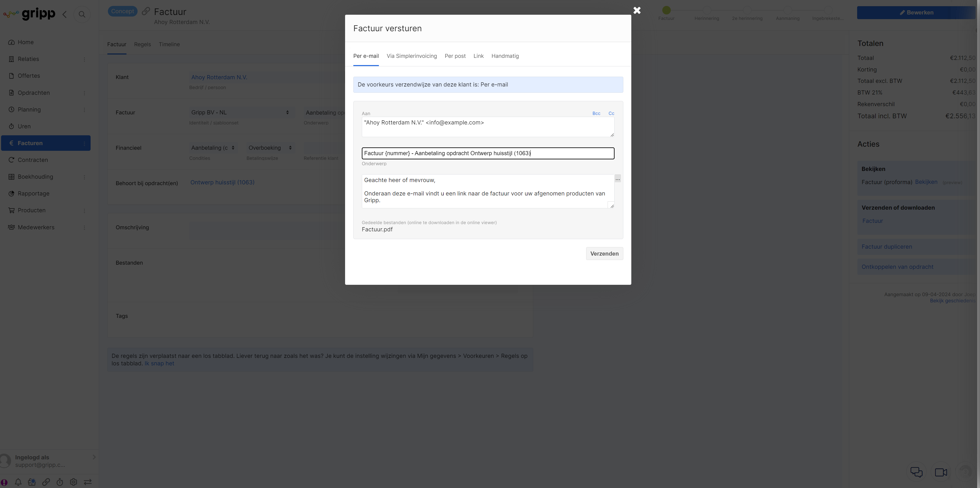This screenshot has height=488, width=980.
Task: Open the Regels tab
Action: 142,44
